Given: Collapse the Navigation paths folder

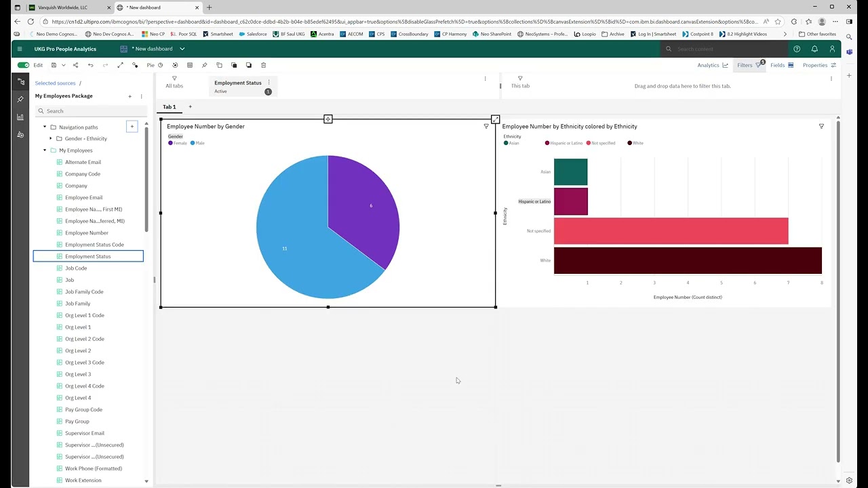Looking at the screenshot, I should [x=45, y=127].
